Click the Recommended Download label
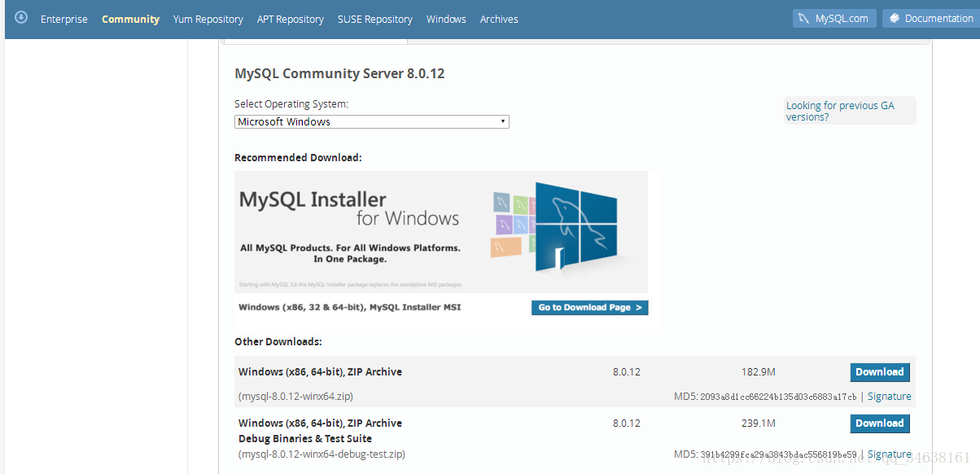Viewport: 980px width, 474px height. click(298, 158)
